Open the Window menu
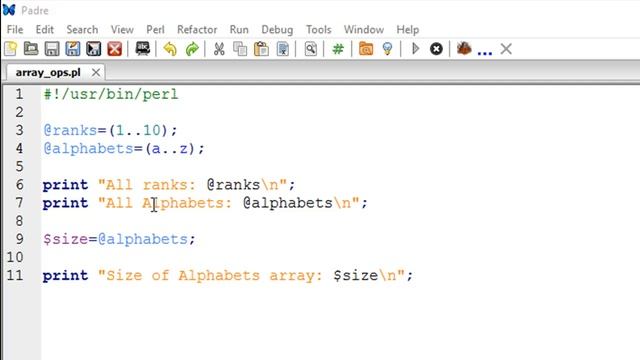640x360 pixels. [364, 30]
